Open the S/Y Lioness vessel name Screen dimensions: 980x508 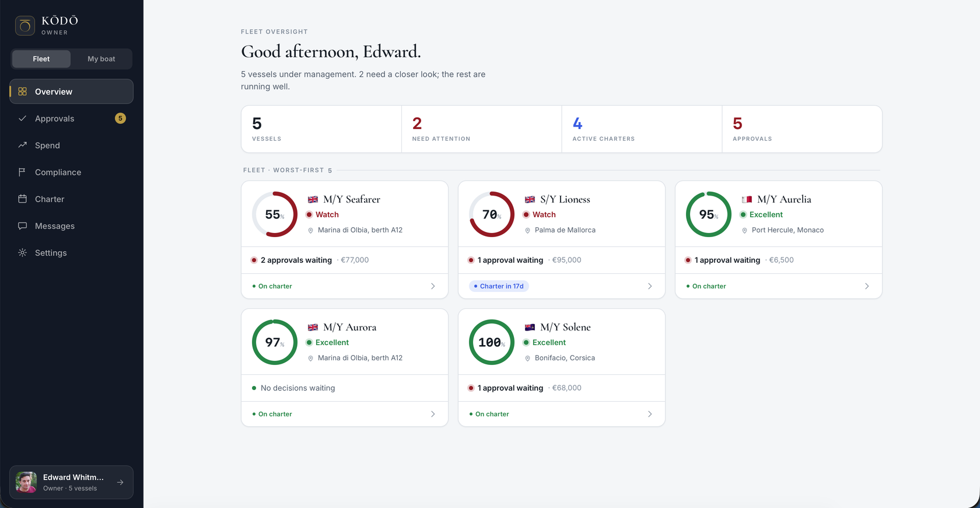click(x=565, y=199)
